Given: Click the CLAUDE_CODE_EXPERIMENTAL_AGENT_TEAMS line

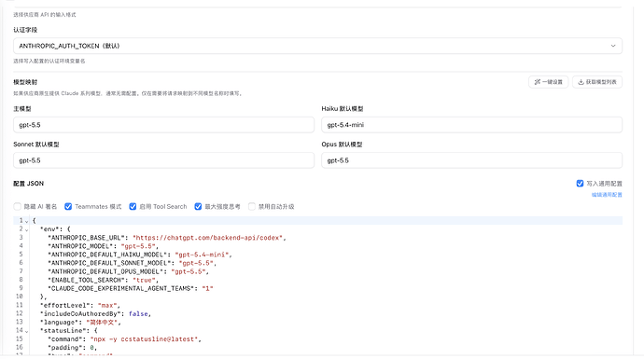Looking at the screenshot, I should coord(131,288).
